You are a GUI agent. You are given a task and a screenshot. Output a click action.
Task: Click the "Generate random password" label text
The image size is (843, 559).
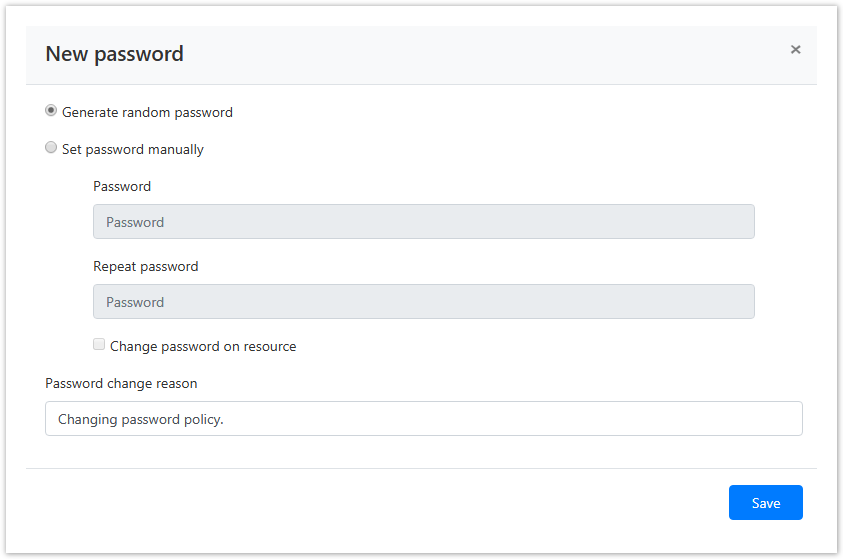(x=147, y=113)
